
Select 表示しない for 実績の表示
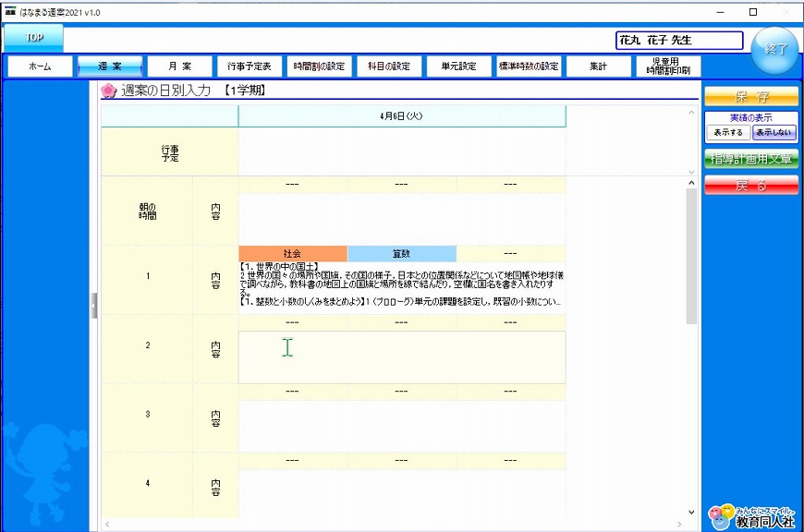click(x=774, y=132)
